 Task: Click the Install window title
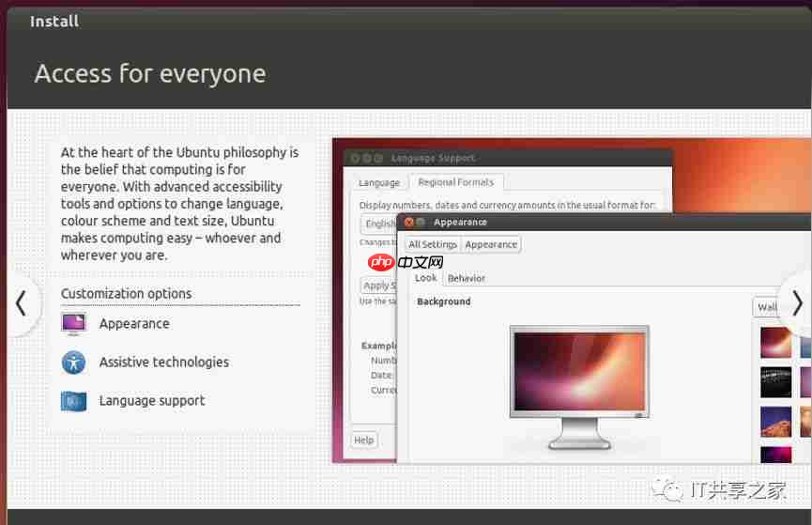pos(54,22)
